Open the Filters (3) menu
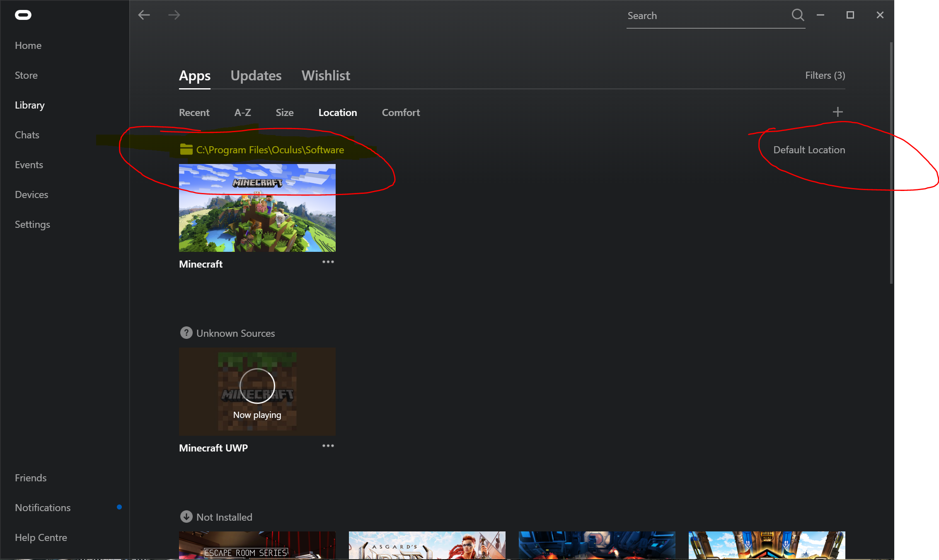The width and height of the screenshot is (939, 560). coord(825,75)
